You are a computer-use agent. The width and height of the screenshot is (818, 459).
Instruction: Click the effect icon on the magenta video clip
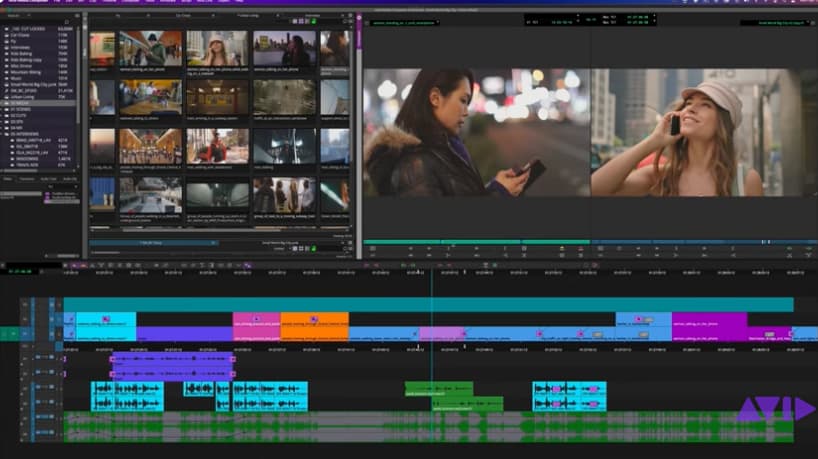[257, 319]
